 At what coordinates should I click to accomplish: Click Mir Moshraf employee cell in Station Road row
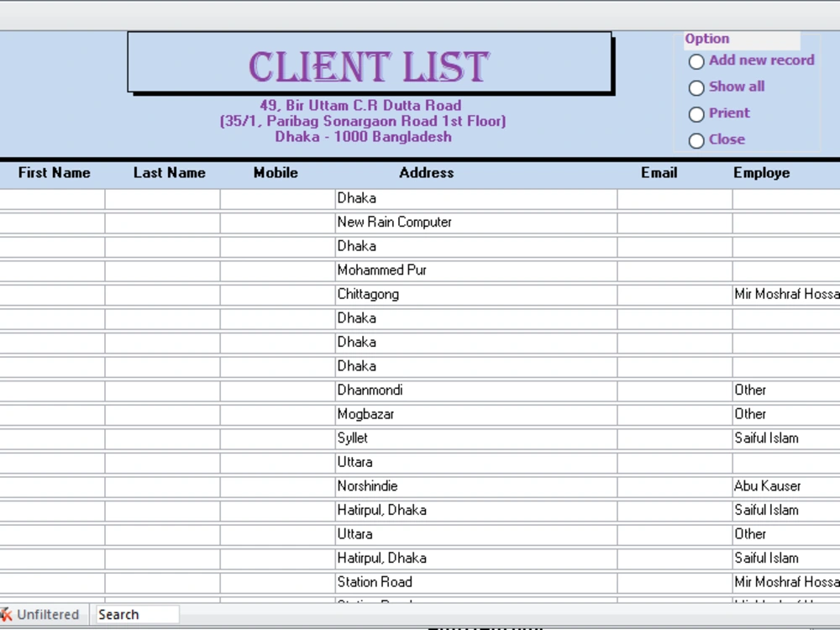point(786,582)
